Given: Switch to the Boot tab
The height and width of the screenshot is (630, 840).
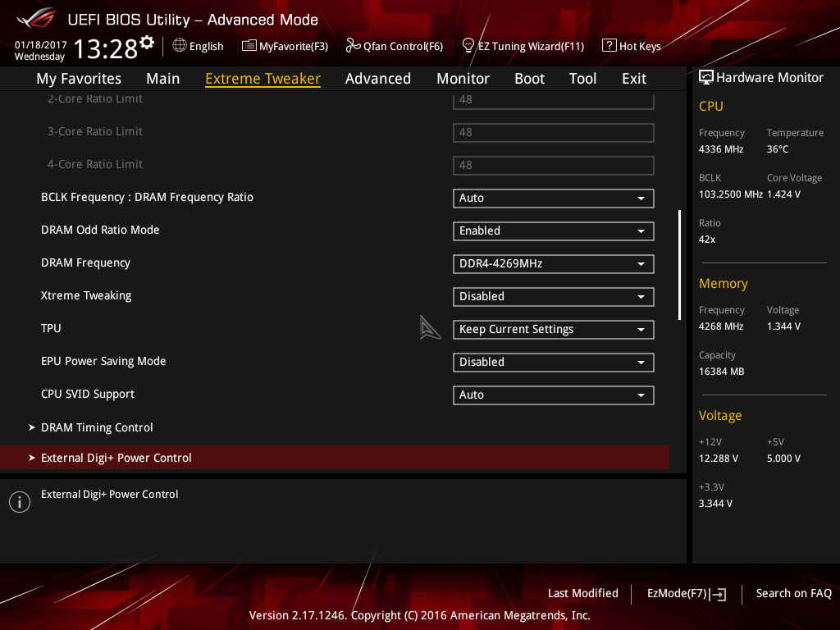Looking at the screenshot, I should (529, 79).
